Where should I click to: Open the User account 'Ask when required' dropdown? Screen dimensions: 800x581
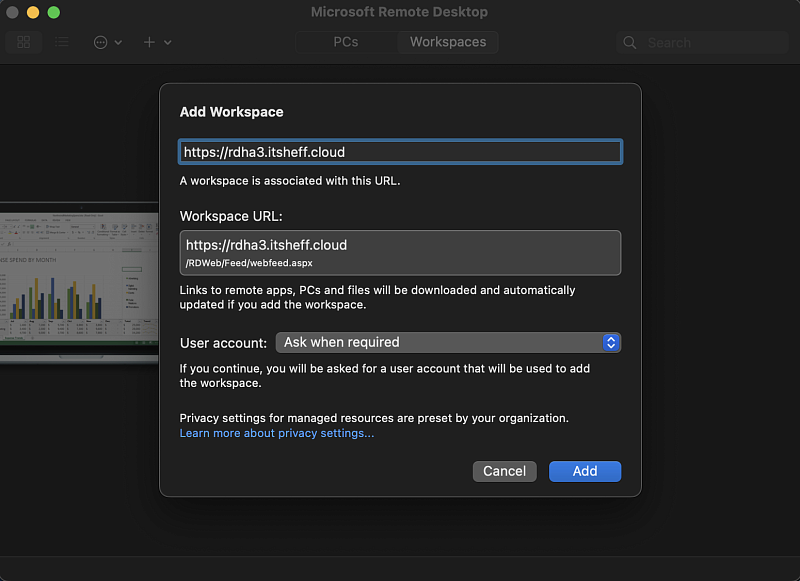point(448,342)
